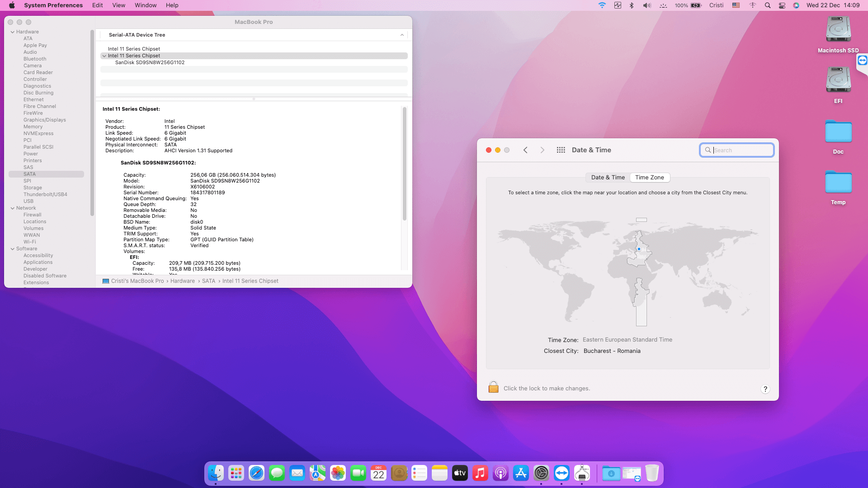The height and width of the screenshot is (488, 868).
Task: Click the Search field in Date & Time
Action: coord(736,150)
